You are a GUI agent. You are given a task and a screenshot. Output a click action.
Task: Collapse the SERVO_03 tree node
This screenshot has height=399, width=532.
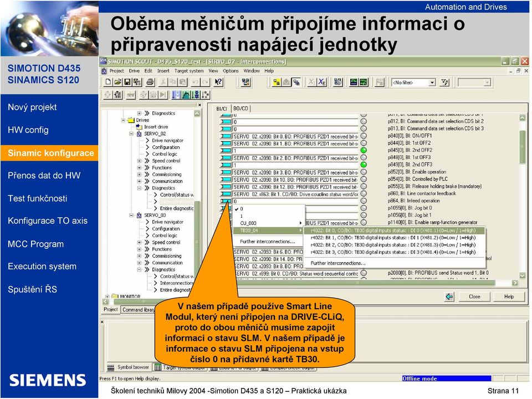(132, 215)
